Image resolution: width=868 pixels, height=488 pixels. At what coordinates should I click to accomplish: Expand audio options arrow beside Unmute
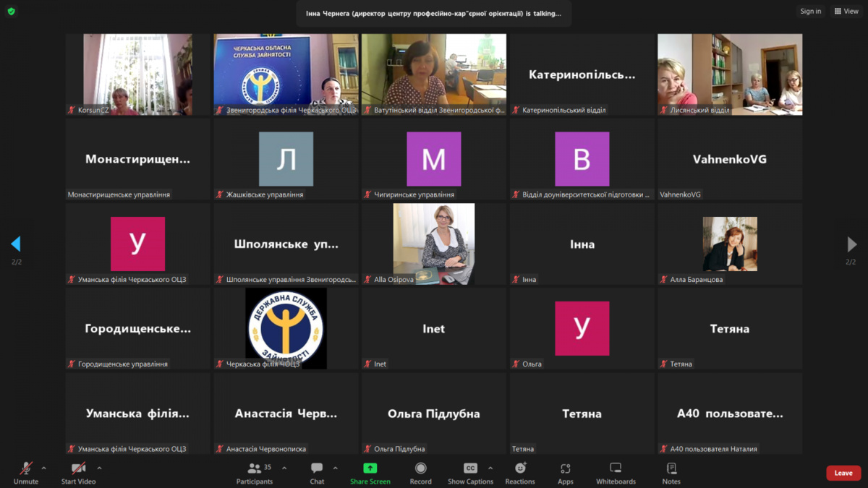pos(44,468)
